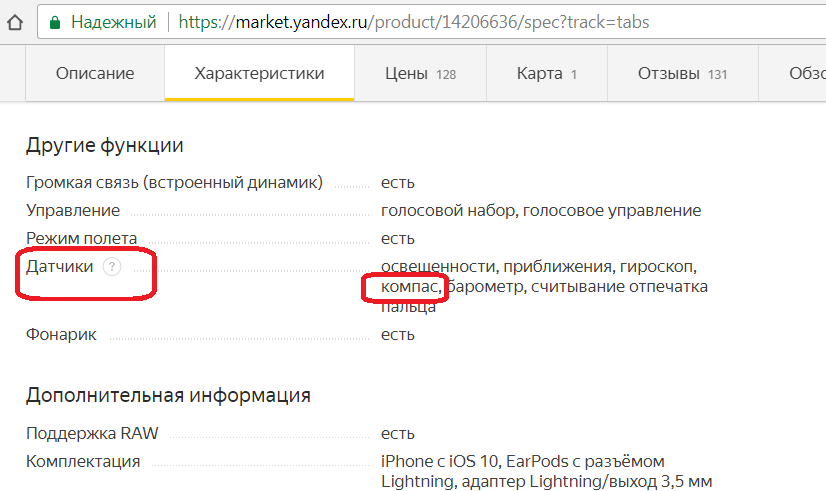Open the question mark help next to Датчики
The height and width of the screenshot is (491, 826).
click(112, 266)
